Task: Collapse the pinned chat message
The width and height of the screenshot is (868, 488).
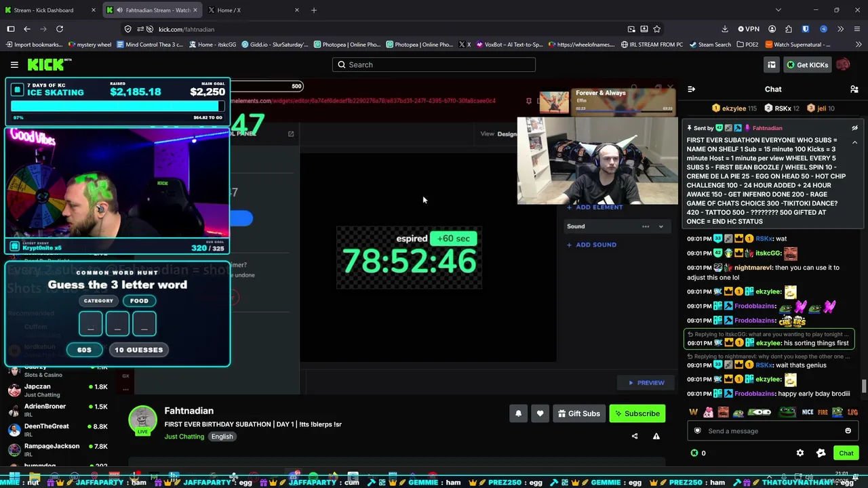Action: point(854,142)
